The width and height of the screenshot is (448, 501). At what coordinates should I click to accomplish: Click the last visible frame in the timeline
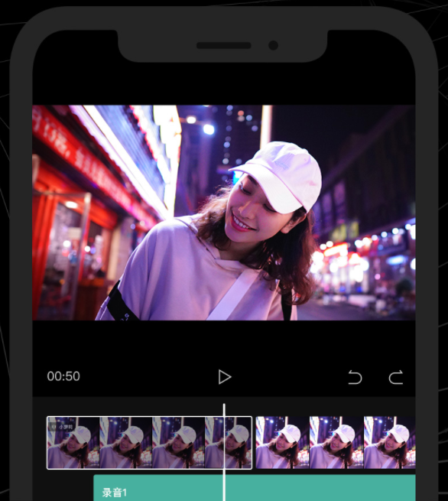(390, 443)
